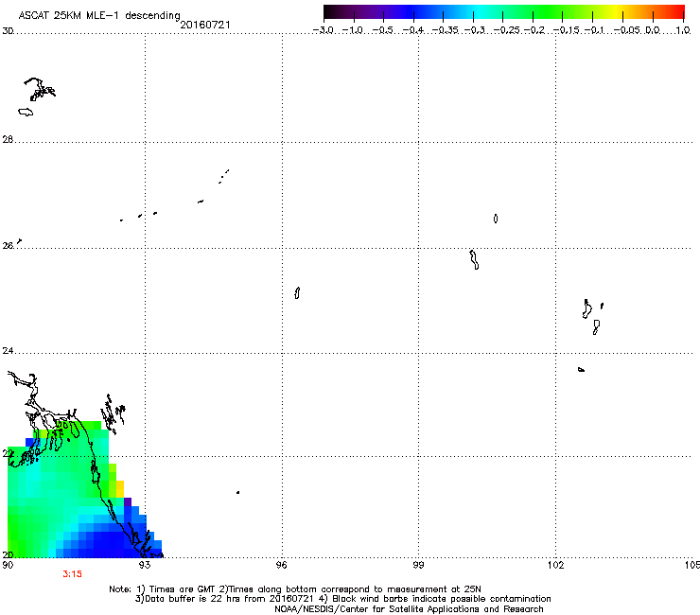Click the lake outline below 26N near 100E
This screenshot has width=700, height=615.
pyautogui.click(x=474, y=260)
